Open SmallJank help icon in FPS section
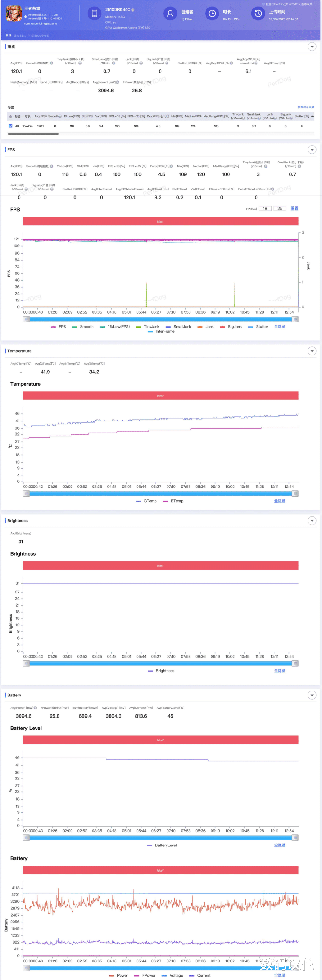The height and width of the screenshot is (980, 322). 299,166
